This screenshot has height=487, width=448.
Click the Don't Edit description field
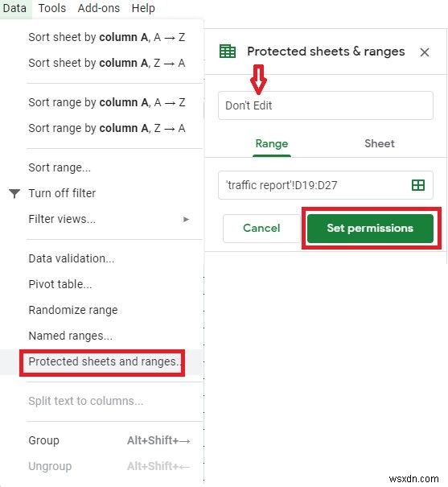click(x=326, y=105)
